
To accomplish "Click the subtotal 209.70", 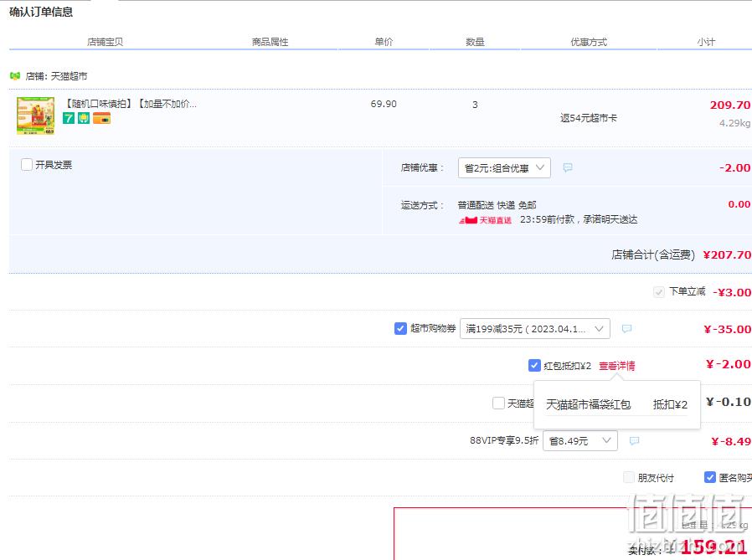I will pyautogui.click(x=730, y=105).
